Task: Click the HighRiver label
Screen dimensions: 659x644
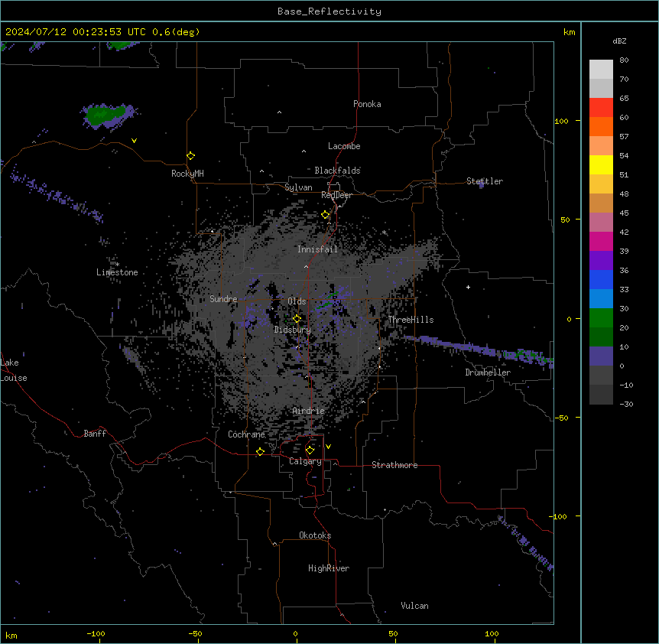Action: 329,568
